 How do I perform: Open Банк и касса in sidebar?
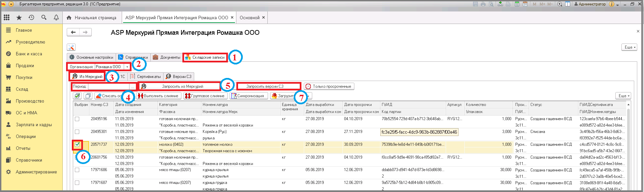tap(29, 54)
